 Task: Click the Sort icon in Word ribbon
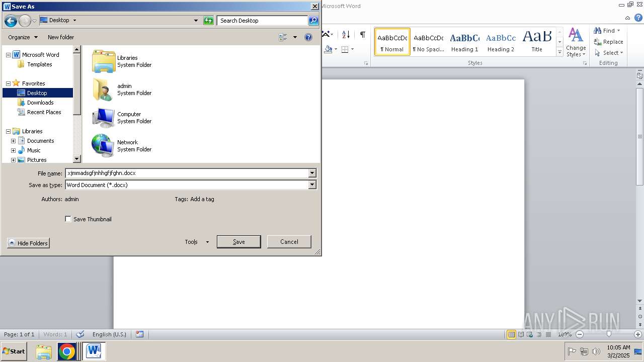click(x=346, y=35)
